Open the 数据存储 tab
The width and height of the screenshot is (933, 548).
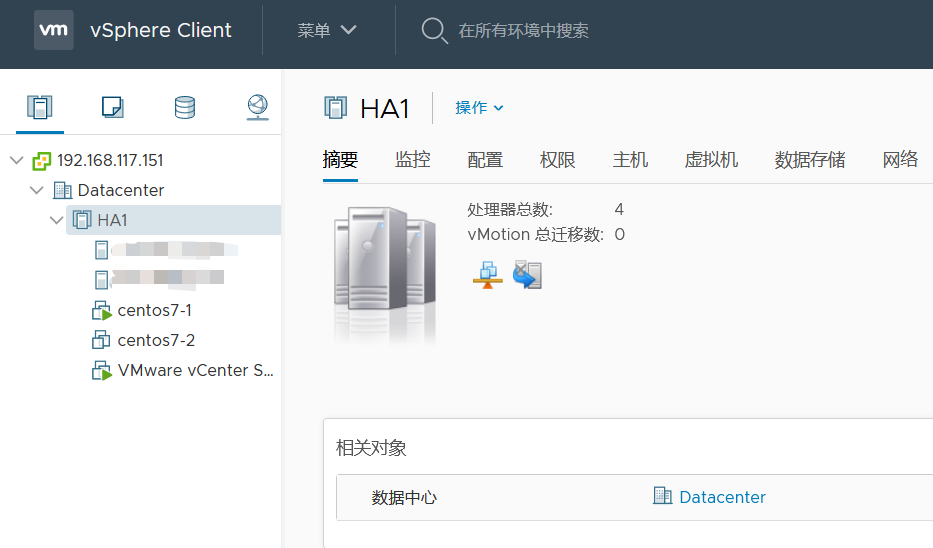pyautogui.click(x=810, y=160)
